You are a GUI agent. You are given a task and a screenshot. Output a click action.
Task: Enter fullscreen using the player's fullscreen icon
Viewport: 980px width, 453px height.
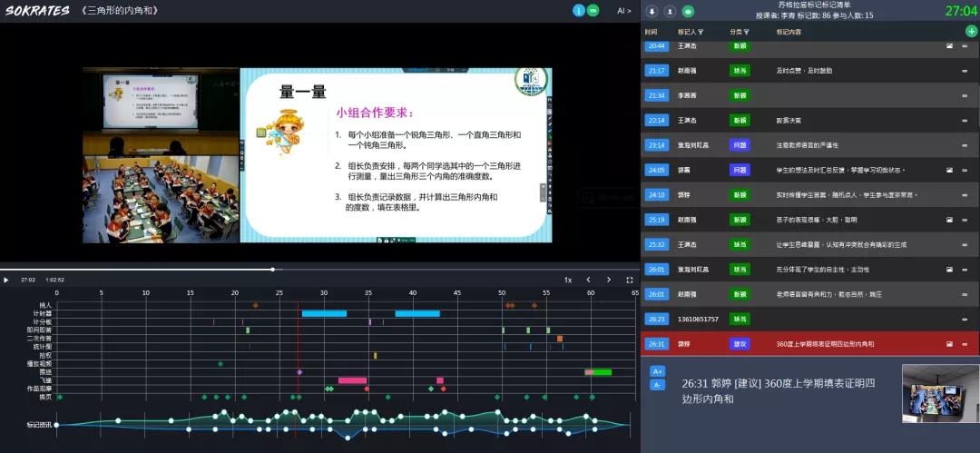630,280
